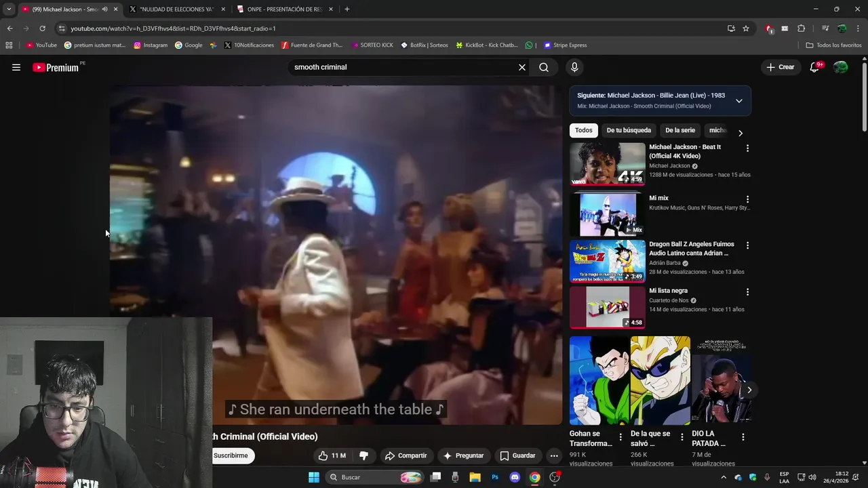
Task: Open the Windows Start menu
Action: [x=314, y=477]
